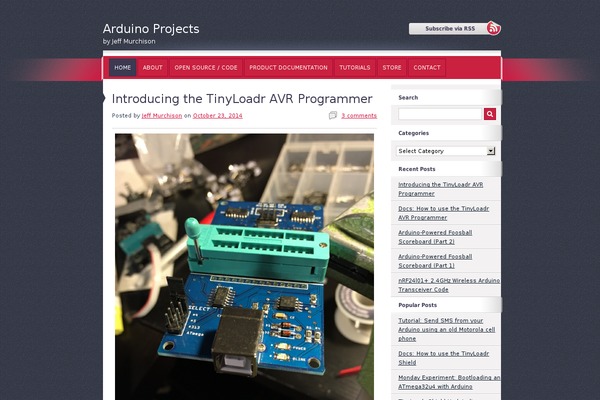
Task: Click the comments speech bubble icon
Action: pyautogui.click(x=333, y=115)
